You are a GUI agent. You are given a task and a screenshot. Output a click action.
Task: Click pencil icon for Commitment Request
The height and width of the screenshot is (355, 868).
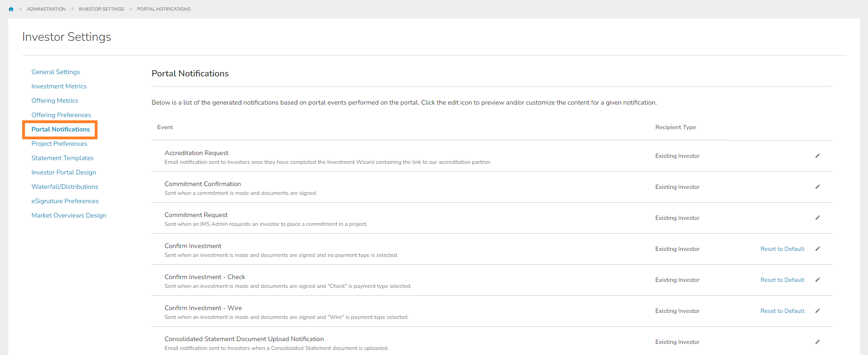[x=817, y=218]
